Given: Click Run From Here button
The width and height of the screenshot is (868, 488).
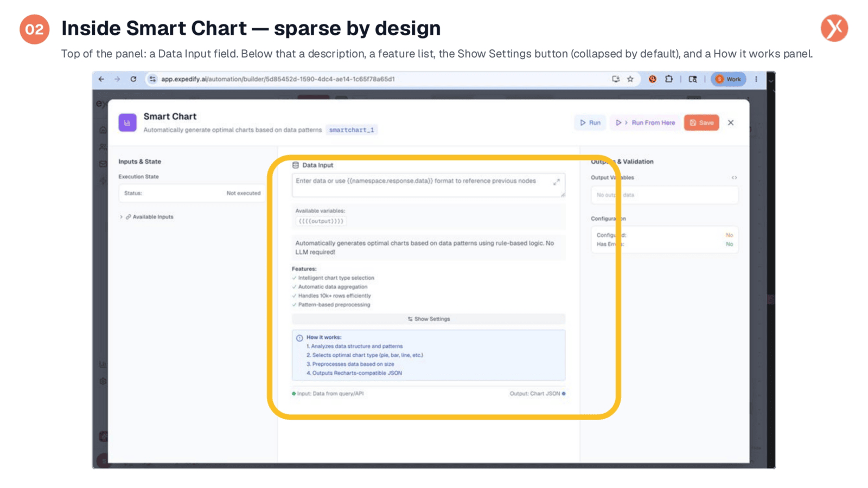Looking at the screenshot, I should pos(646,123).
